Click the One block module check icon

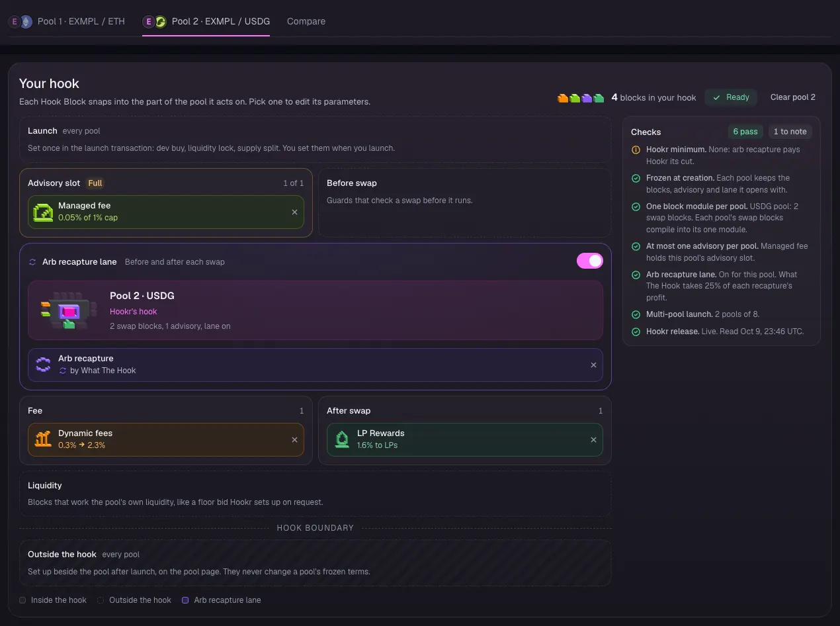coord(636,207)
